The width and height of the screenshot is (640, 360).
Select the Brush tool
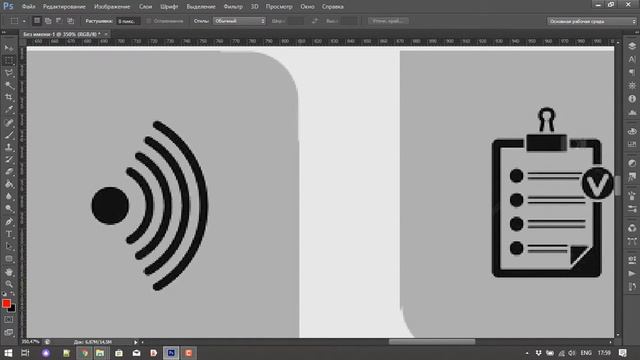point(9,135)
